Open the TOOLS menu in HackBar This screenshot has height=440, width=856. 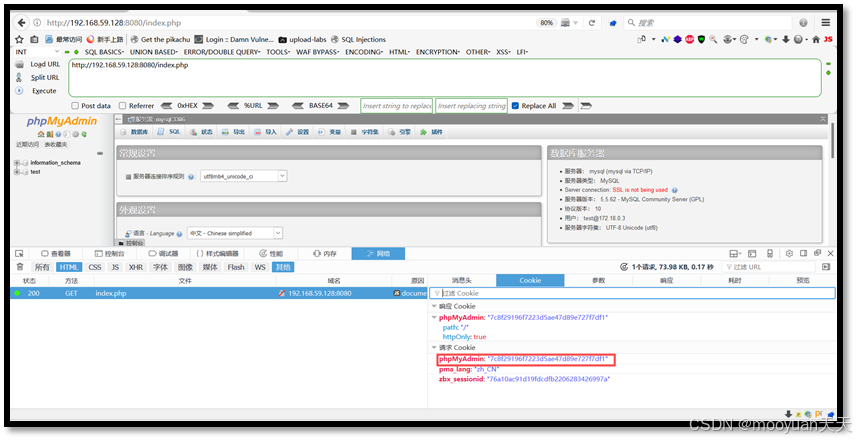[278, 52]
